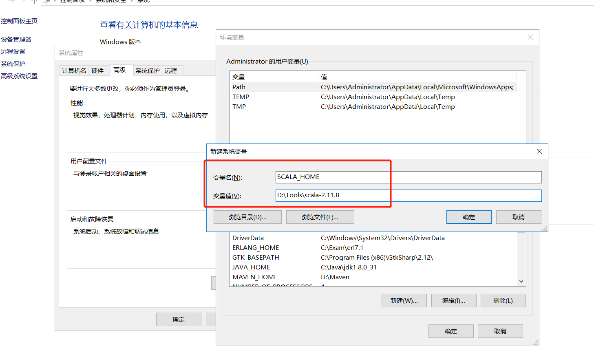
Task: Click 浏览文件(F) in the new variable dialog
Action: pos(320,216)
